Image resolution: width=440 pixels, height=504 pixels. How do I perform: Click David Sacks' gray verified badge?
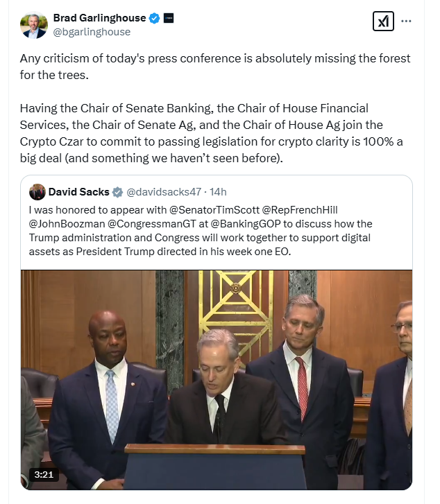(117, 192)
